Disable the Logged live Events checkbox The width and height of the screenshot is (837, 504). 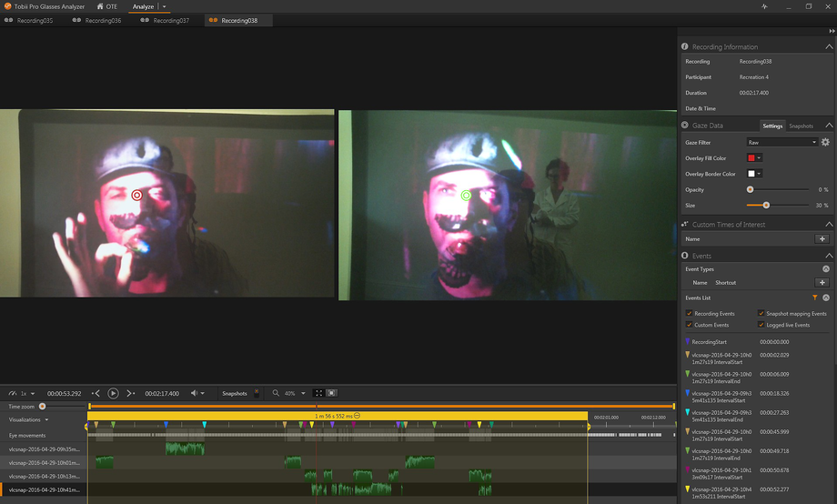761,324
